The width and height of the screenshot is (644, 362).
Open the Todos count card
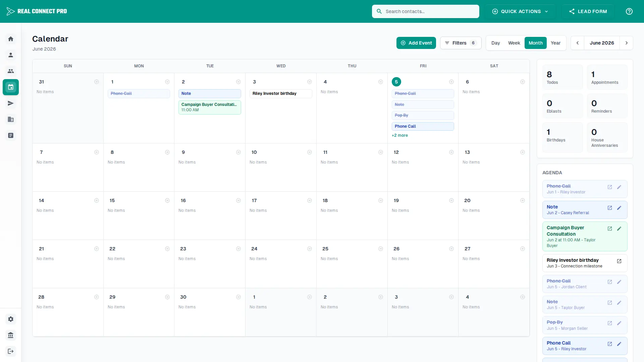pyautogui.click(x=562, y=77)
